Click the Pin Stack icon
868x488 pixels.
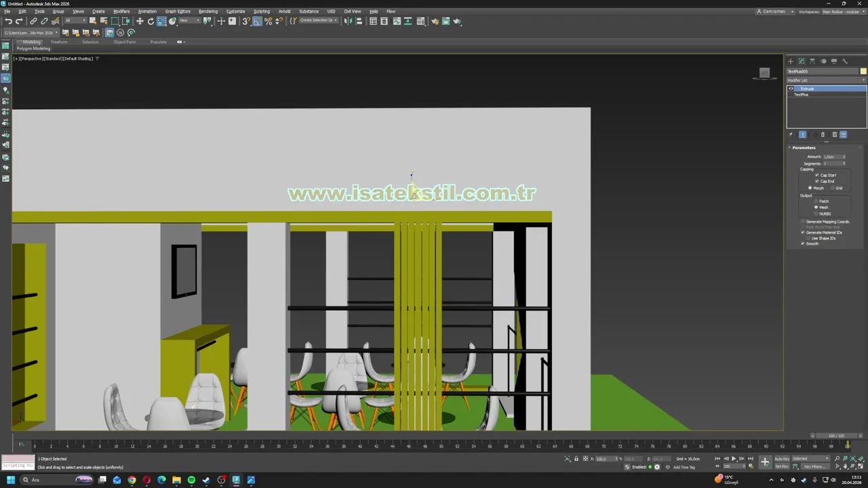[x=790, y=134]
